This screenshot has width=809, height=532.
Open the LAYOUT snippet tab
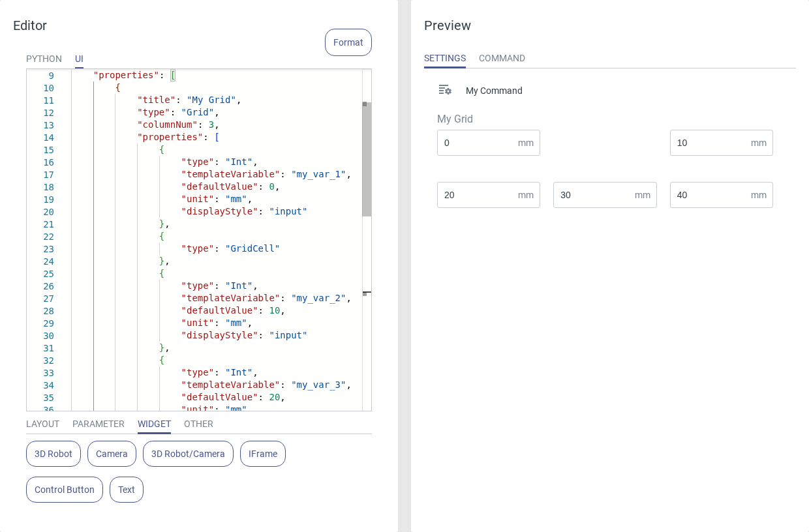(42, 424)
